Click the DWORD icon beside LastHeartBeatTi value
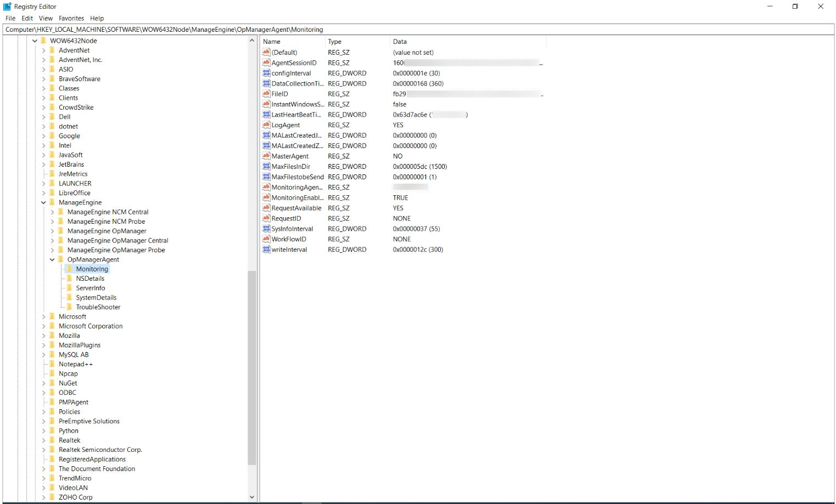 [266, 115]
